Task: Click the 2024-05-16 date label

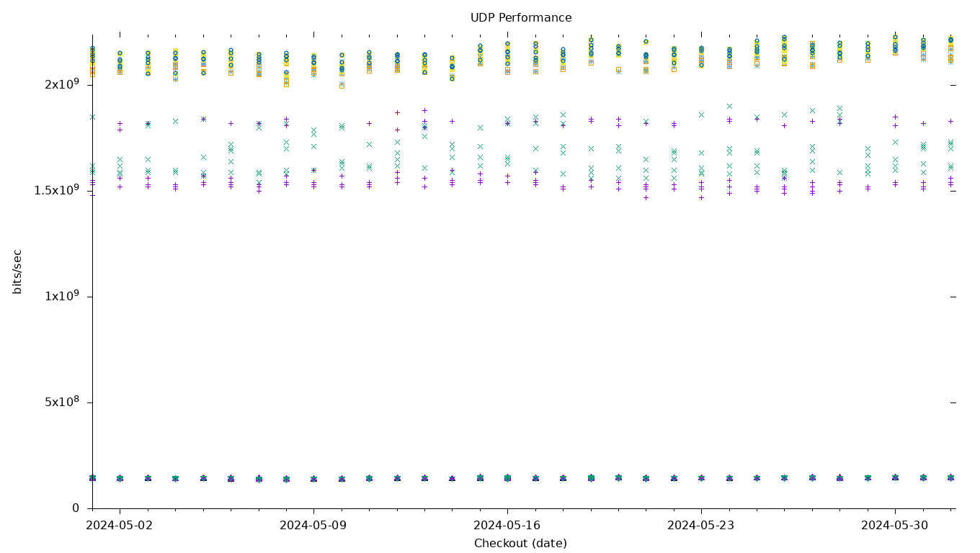Action: 507,526
